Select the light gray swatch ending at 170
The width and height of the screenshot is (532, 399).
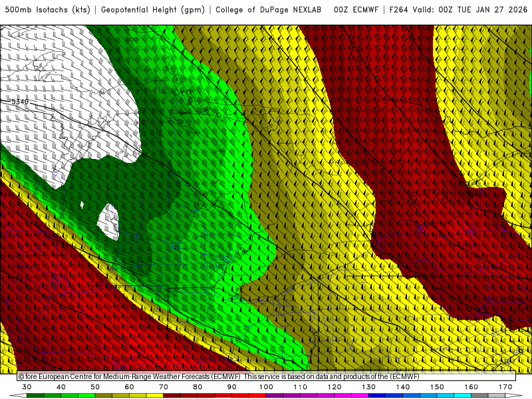(x=497, y=396)
